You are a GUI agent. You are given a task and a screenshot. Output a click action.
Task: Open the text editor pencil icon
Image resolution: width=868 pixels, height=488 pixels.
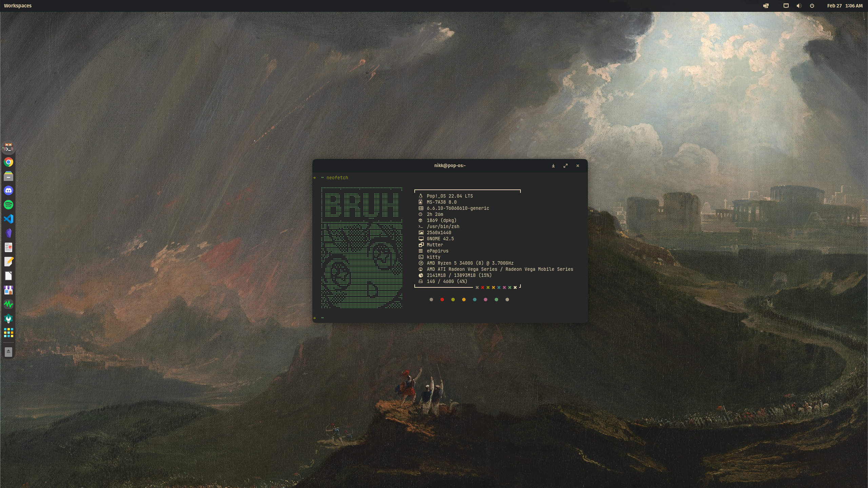8,262
